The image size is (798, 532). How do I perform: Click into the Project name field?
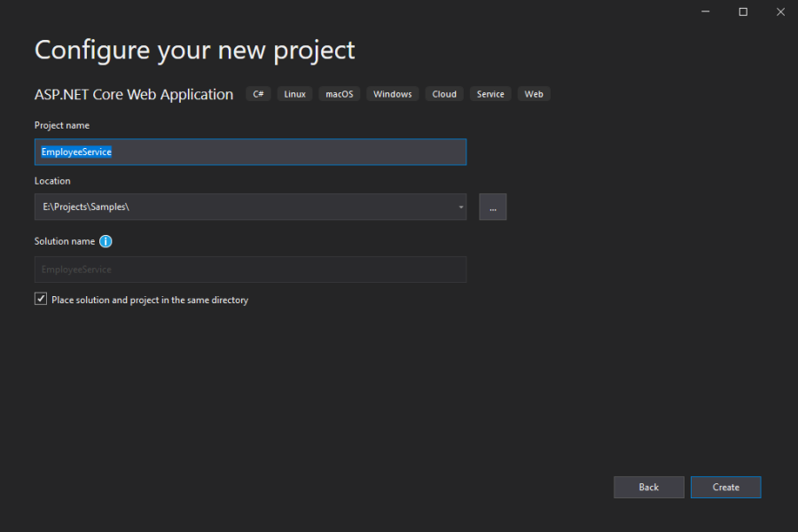click(250, 152)
